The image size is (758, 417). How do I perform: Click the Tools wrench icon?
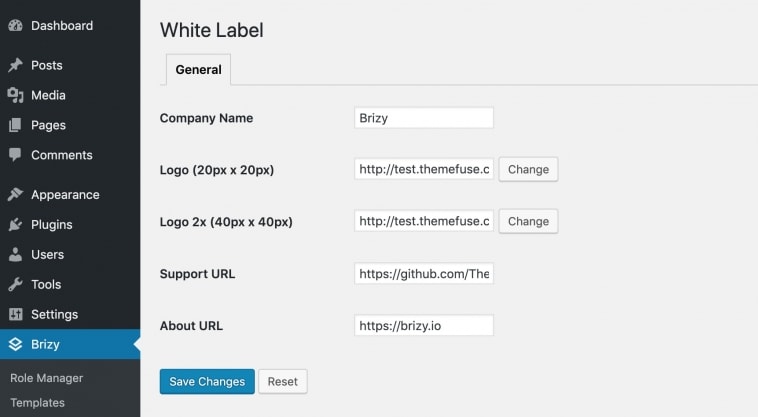point(15,284)
